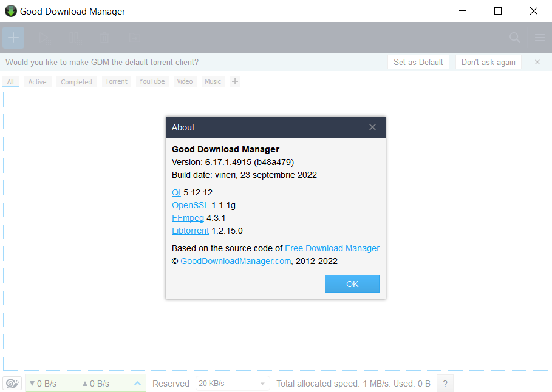Show Completed downloads
The image size is (552, 392).
click(77, 81)
